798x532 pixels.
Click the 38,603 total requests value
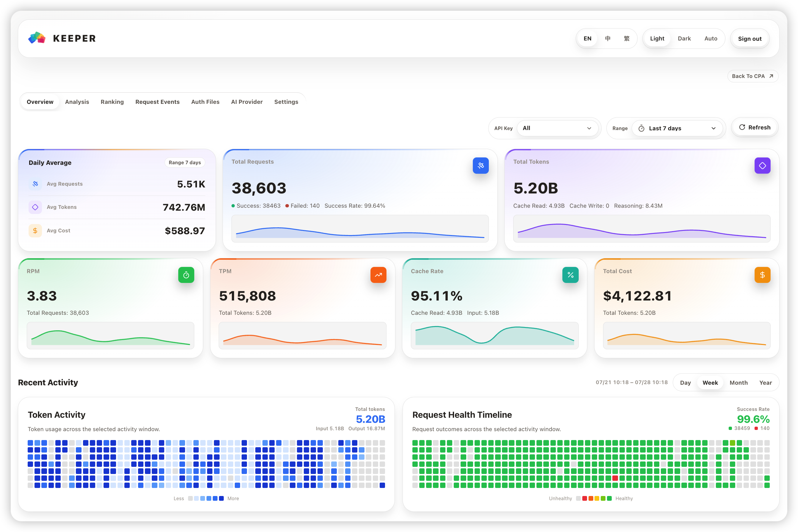pyautogui.click(x=259, y=188)
